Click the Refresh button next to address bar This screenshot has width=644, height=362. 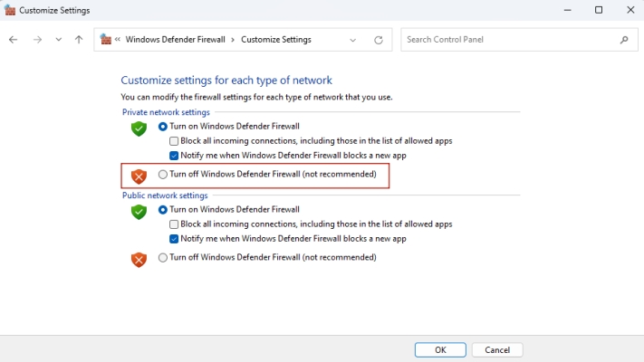point(379,40)
